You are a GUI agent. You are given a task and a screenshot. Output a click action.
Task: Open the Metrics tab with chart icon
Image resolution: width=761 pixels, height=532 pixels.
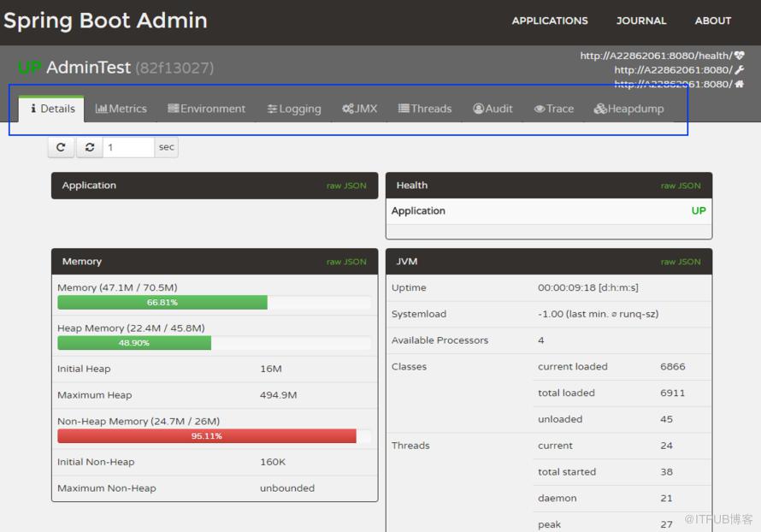[121, 109]
